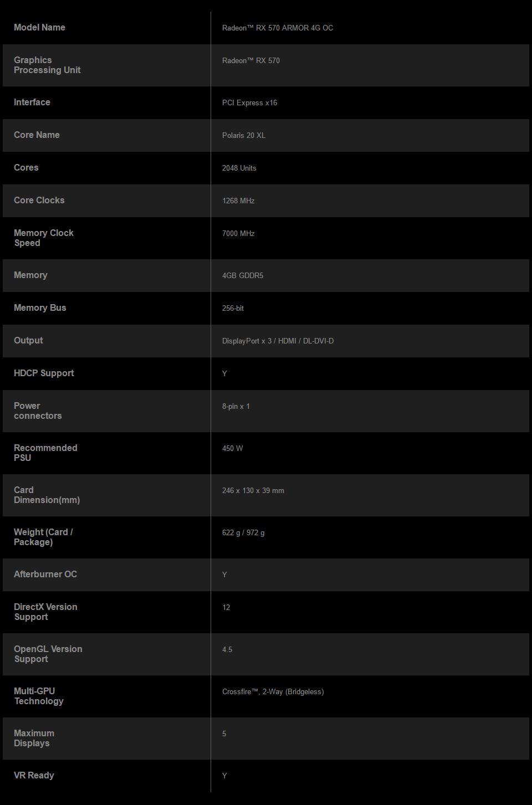Click the VR Ready label

(x=34, y=776)
